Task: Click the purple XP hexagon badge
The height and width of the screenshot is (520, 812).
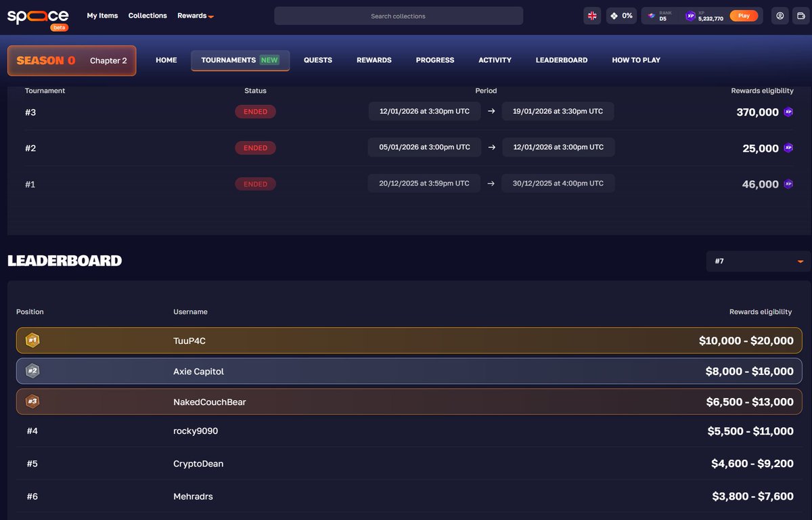Action: [690, 16]
